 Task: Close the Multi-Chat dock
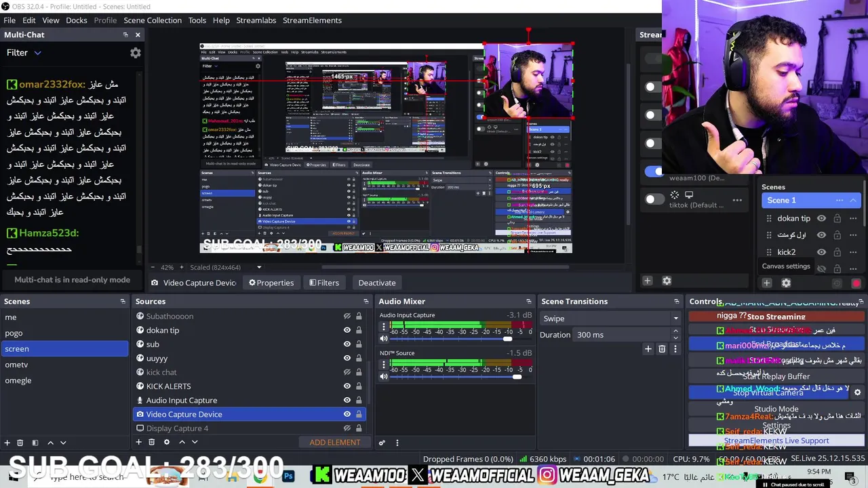[x=138, y=35]
